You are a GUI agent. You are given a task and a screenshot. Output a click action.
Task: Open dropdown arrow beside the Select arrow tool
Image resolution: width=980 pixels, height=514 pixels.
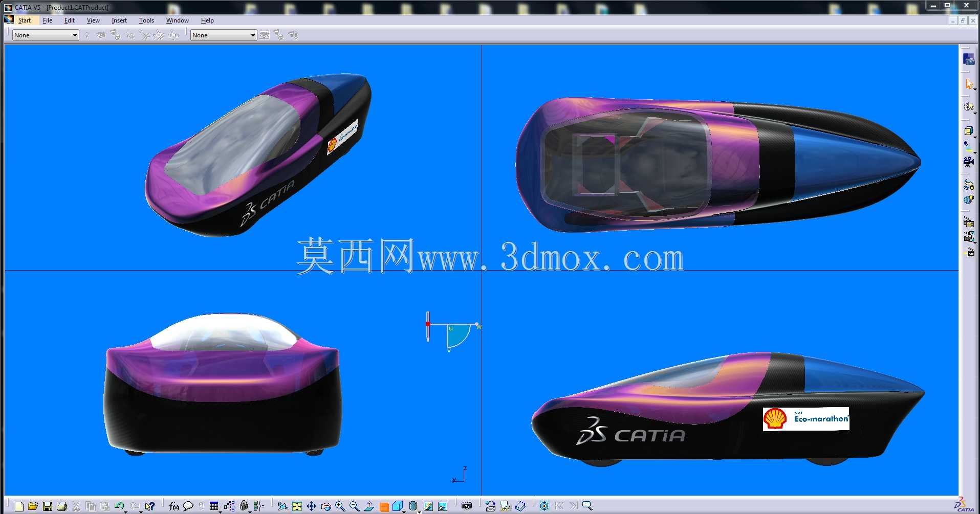975,90
